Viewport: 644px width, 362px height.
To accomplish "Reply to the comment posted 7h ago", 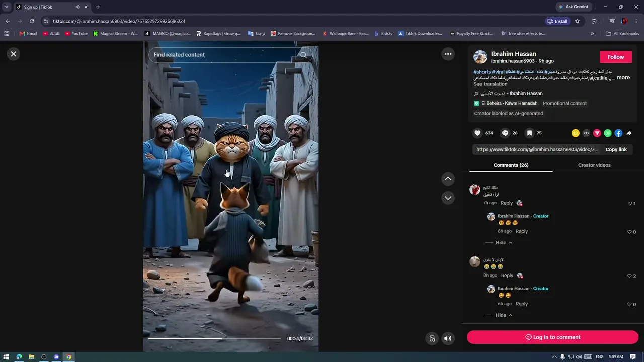I will point(507,203).
